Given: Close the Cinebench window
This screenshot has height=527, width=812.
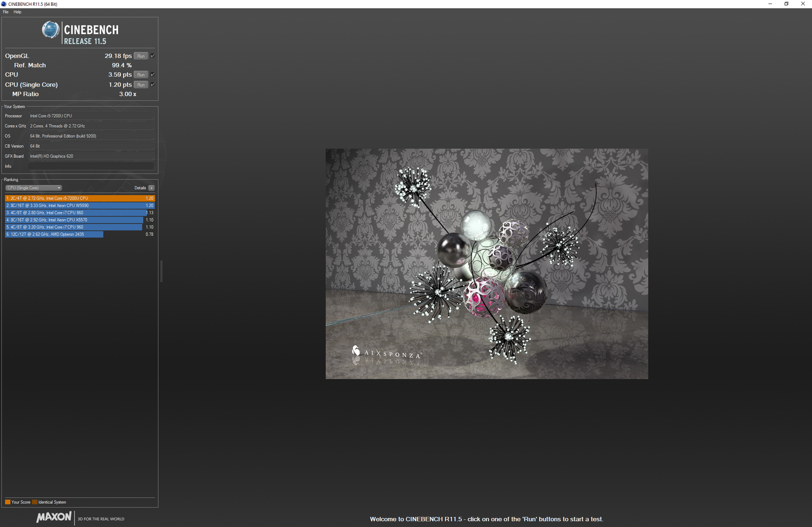Looking at the screenshot, I should pyautogui.click(x=802, y=4).
